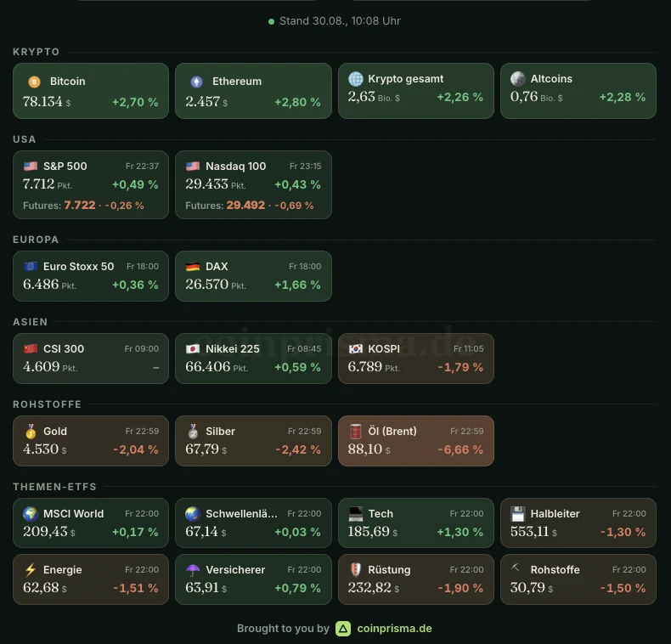
Task: Click the ROHSTOFFE section heading
Action: pyautogui.click(x=47, y=404)
